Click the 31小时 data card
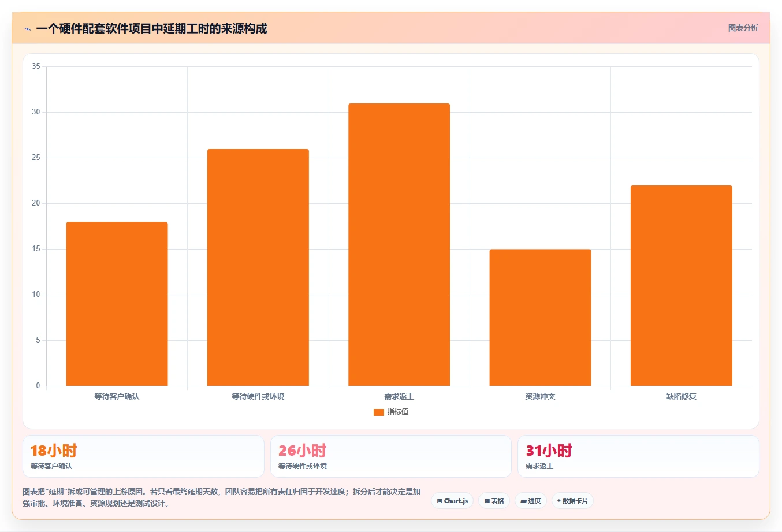The image size is (782, 532). tap(638, 456)
